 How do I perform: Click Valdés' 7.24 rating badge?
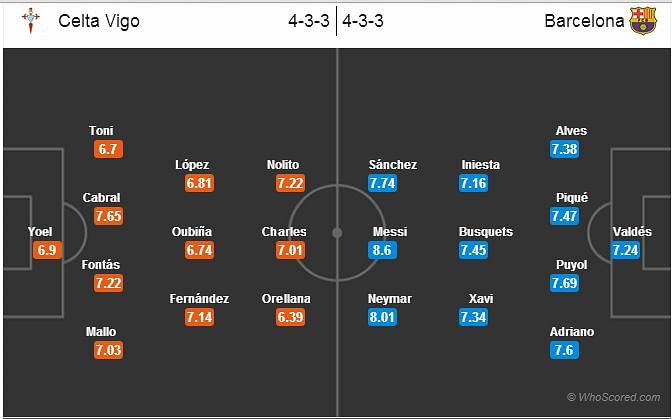[x=625, y=250]
